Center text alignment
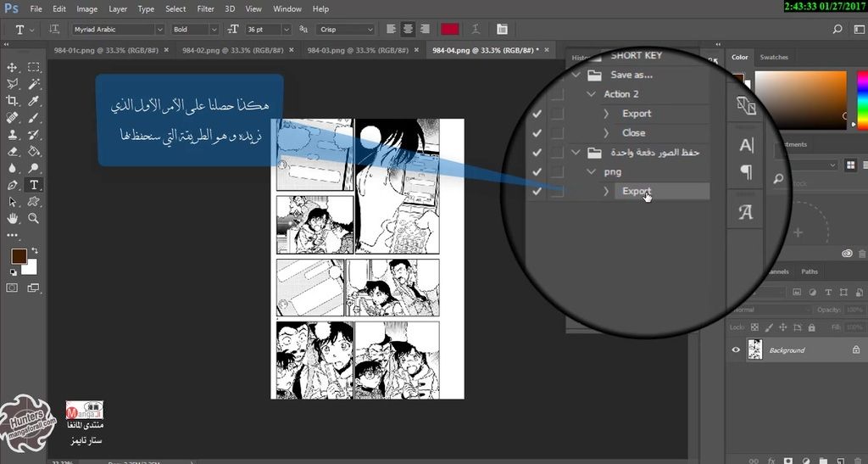This screenshot has height=464, width=868. pos(408,30)
